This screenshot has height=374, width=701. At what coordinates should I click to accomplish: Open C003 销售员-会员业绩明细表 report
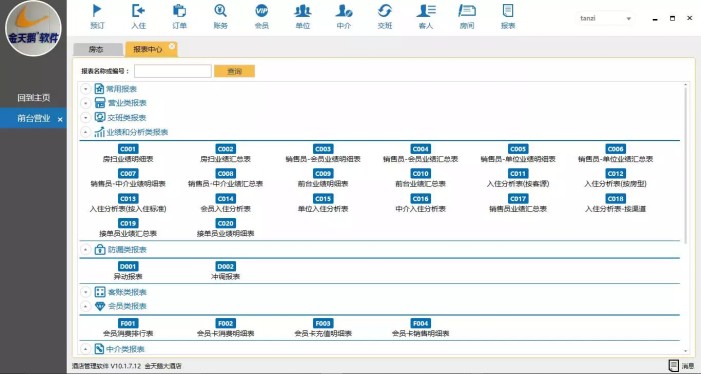(323, 154)
